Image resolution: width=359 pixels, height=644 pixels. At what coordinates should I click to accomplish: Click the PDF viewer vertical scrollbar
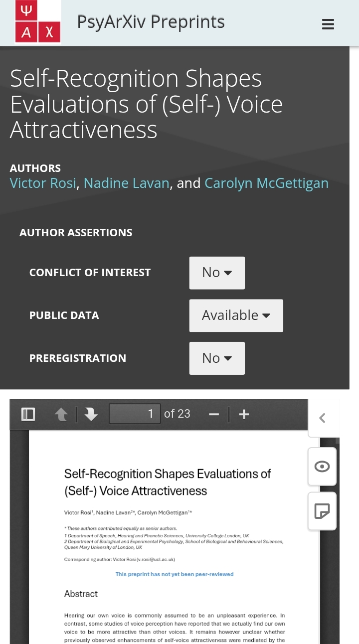tap(337, 441)
